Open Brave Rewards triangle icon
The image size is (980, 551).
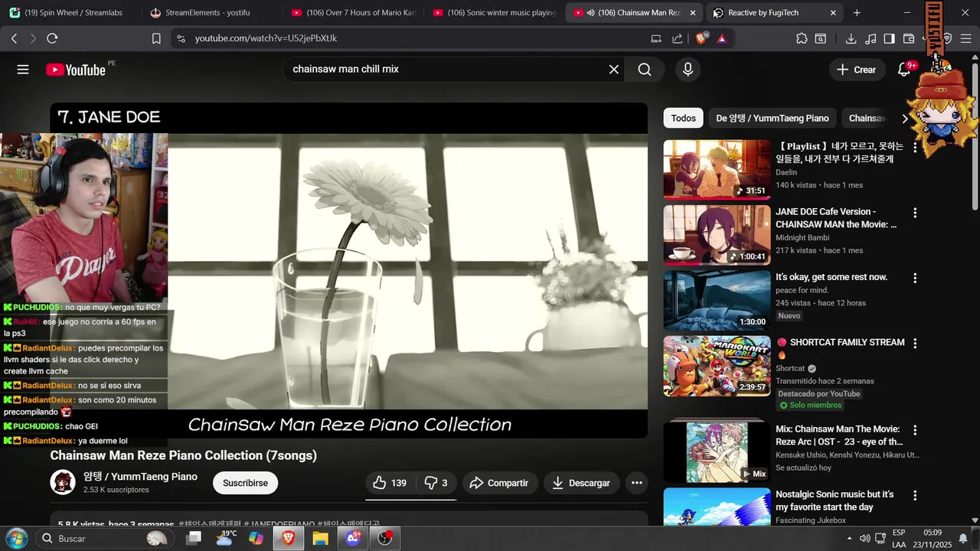pos(722,38)
